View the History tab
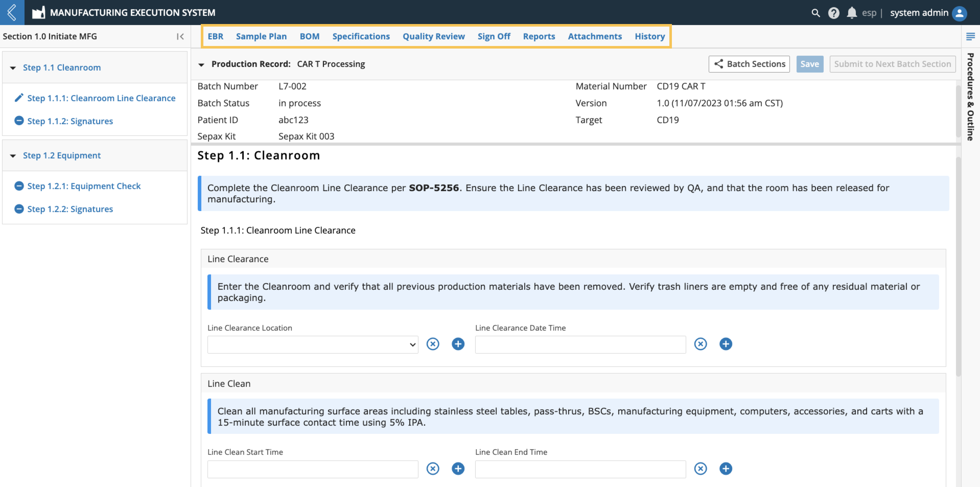Screen dimensions: 980x487 click(x=650, y=36)
